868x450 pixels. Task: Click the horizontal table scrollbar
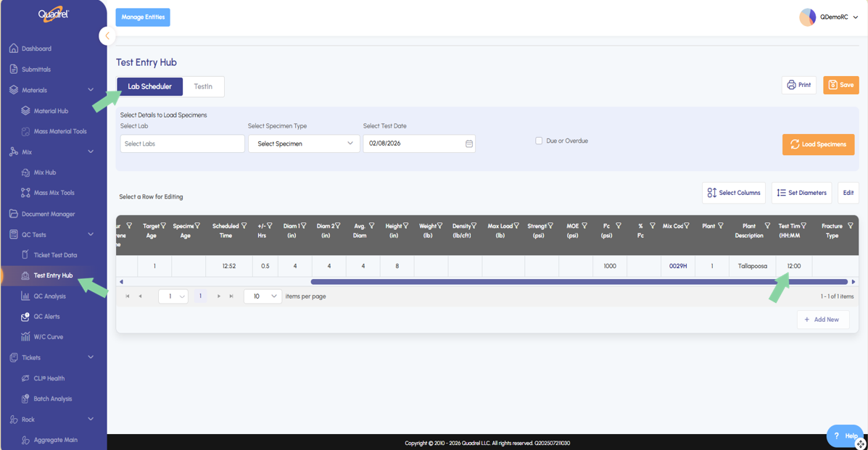coord(579,282)
